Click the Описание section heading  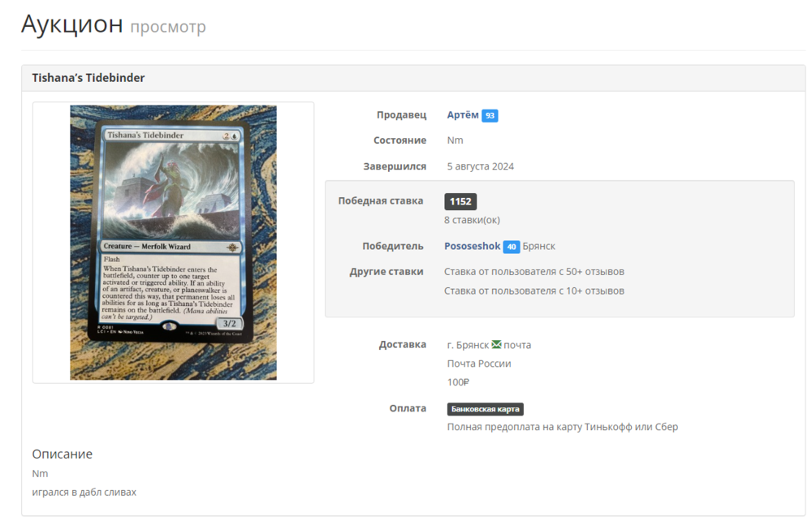[63, 454]
